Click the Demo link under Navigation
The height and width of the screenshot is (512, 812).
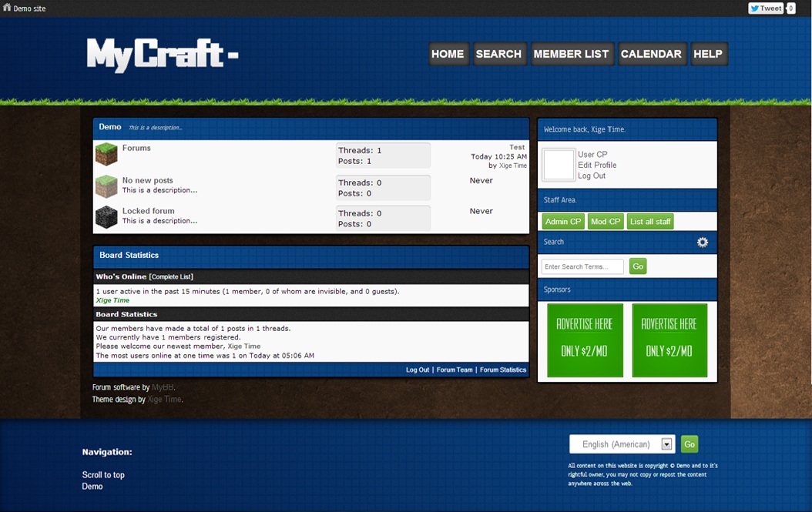click(92, 486)
